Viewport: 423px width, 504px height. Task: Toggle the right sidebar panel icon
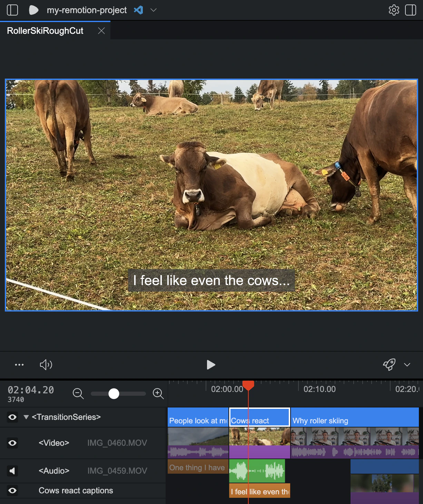coord(411,10)
